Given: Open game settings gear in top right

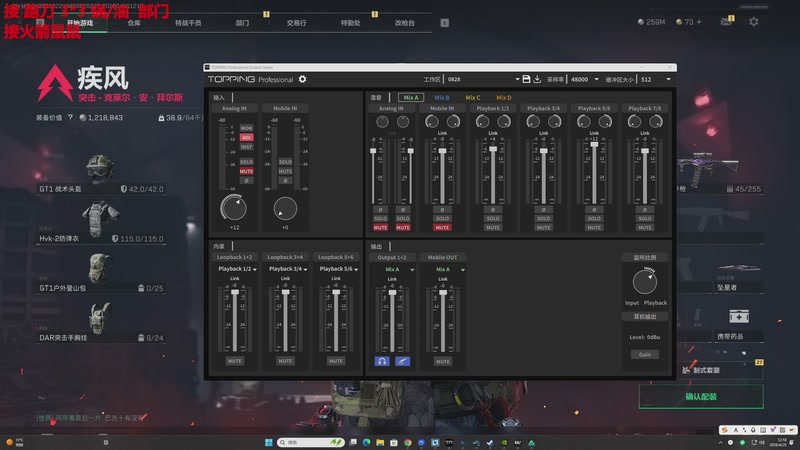Looking at the screenshot, I should click(x=754, y=21).
